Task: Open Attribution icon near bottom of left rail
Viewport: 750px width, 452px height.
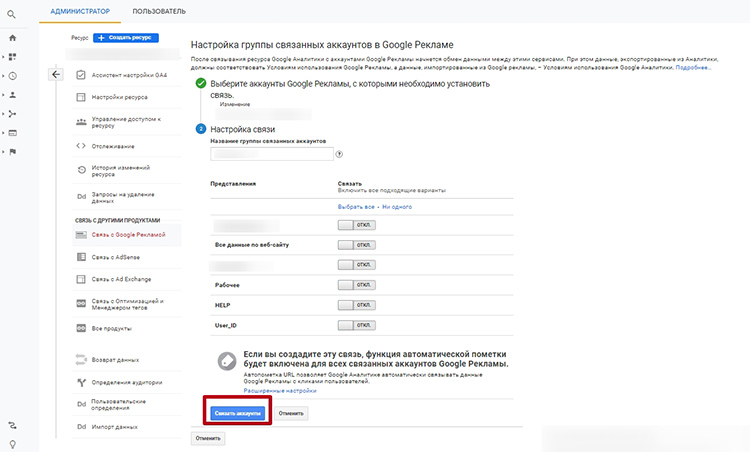Action: [12, 425]
